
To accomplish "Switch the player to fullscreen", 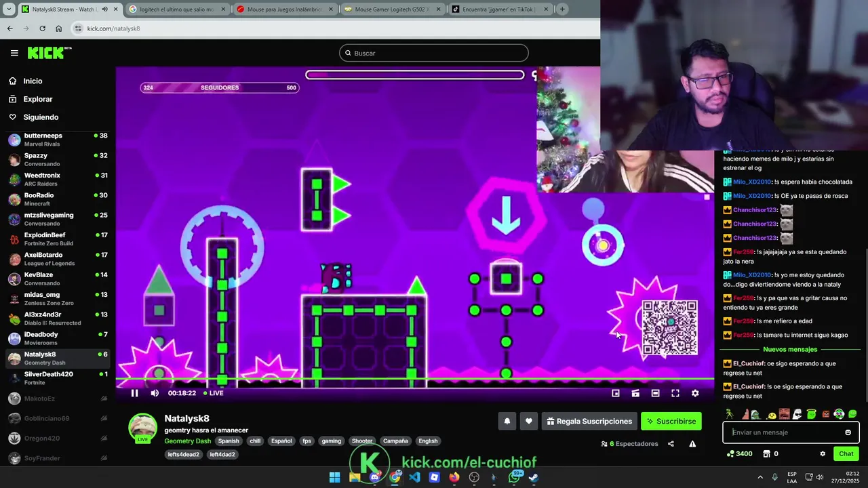I will pos(675,393).
